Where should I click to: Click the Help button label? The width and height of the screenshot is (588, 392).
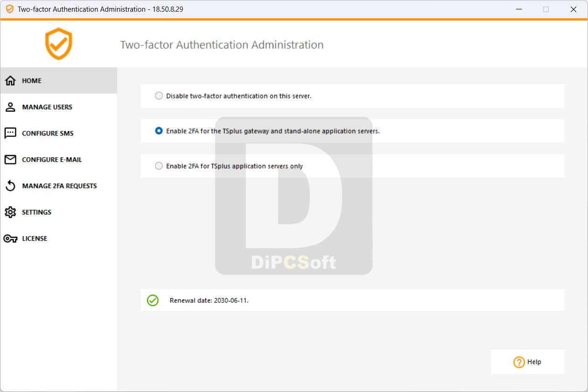[534, 362]
